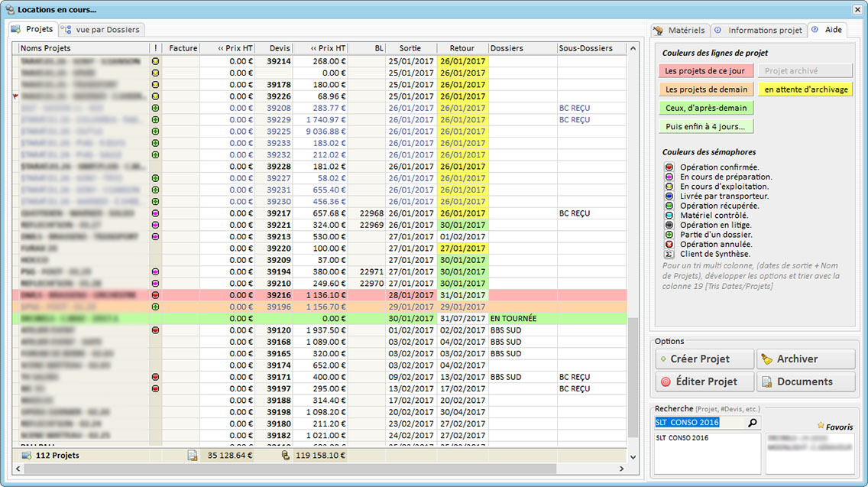Click magenta semaphore on quote 39217 row
868x487 pixels.
tap(155, 213)
